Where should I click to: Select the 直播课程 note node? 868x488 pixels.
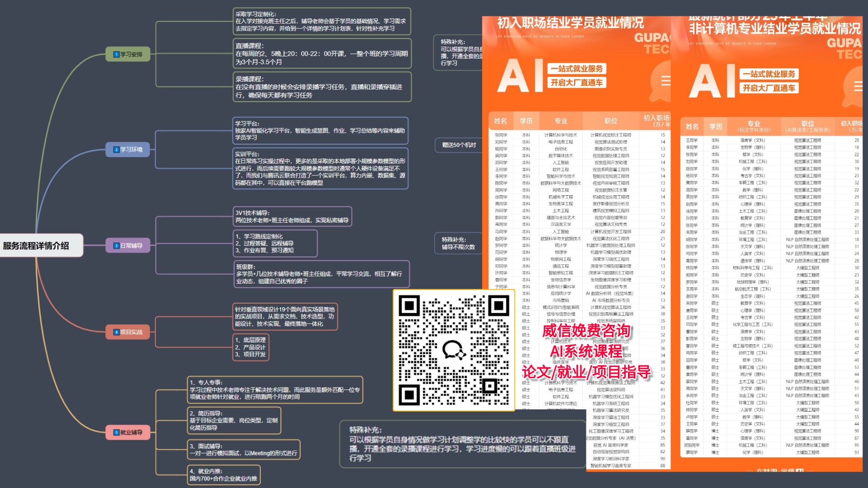click(x=322, y=54)
